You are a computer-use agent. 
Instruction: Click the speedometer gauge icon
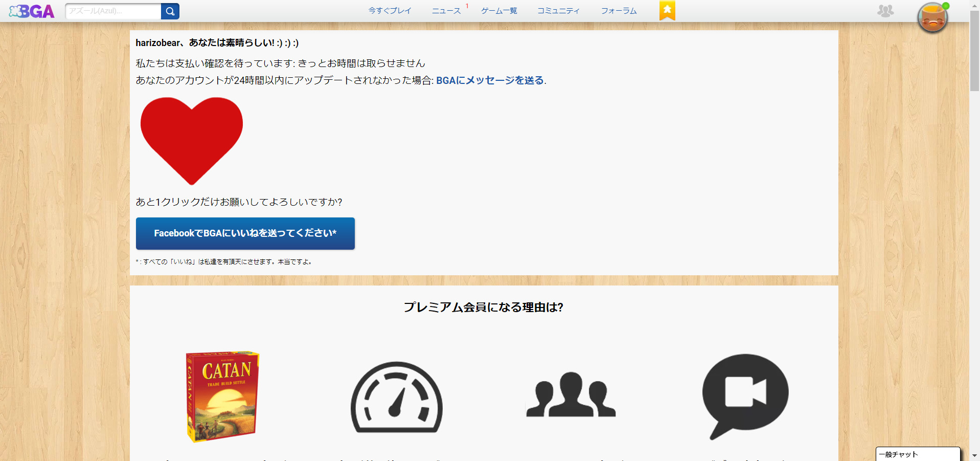tap(396, 398)
